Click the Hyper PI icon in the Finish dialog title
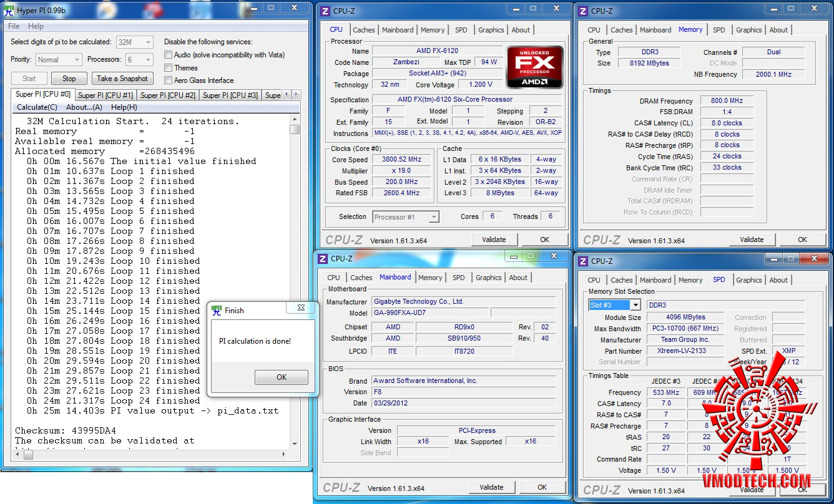 coord(217,310)
